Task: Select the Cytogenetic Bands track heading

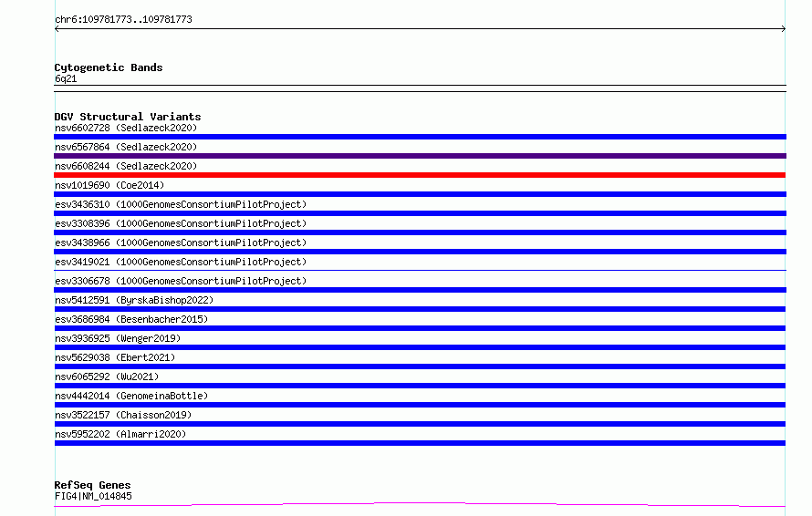Action: 109,67
